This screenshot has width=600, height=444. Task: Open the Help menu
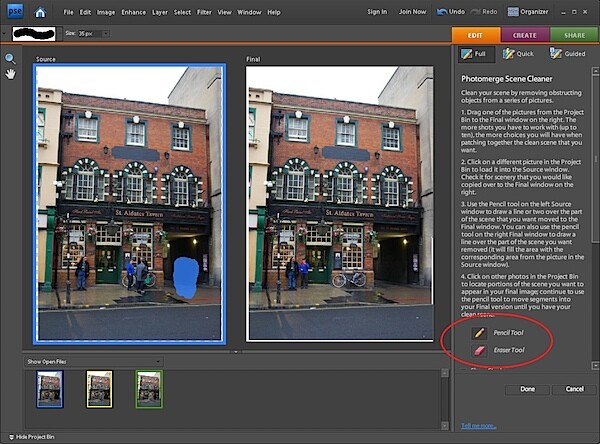[274, 12]
